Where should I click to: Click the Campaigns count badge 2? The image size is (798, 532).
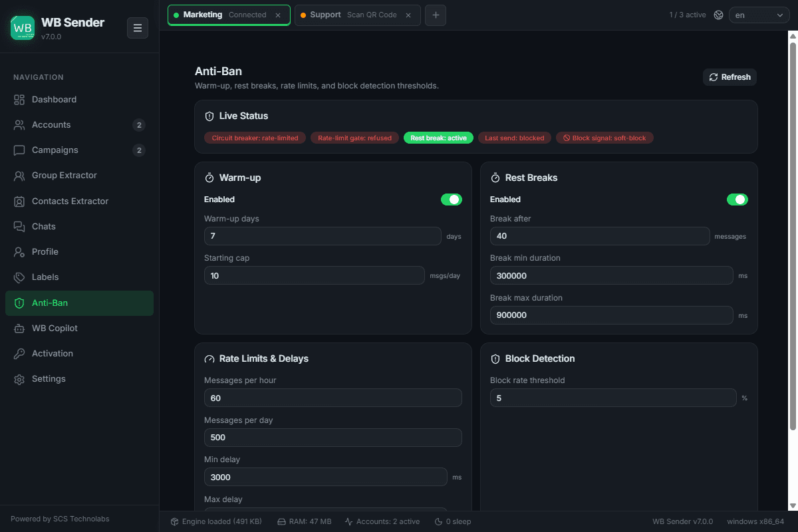click(x=139, y=150)
